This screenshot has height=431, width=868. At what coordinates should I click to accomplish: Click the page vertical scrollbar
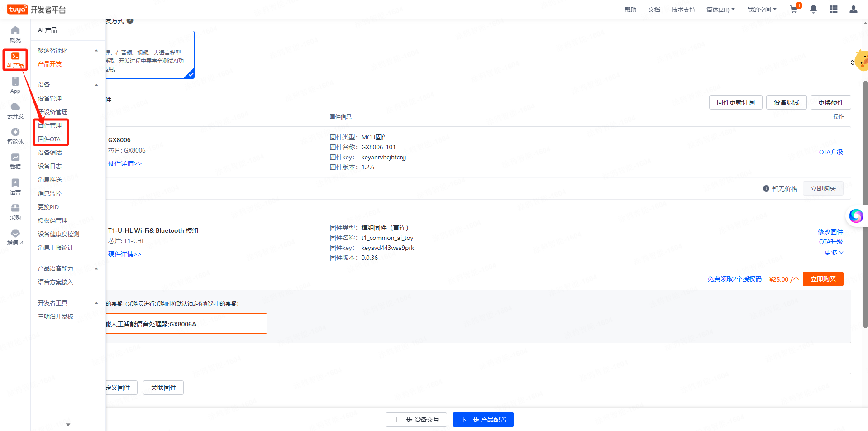(865, 204)
